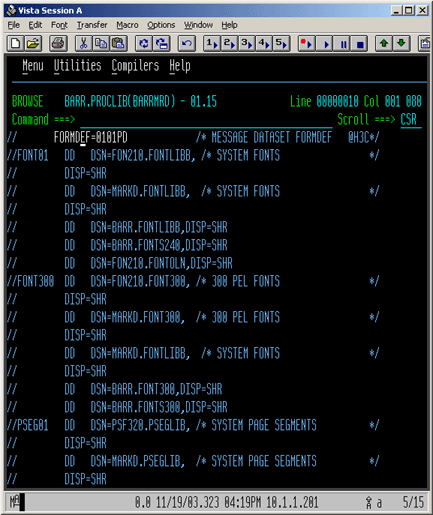
Task: Click the Print toolbar icon
Action: click(x=58, y=44)
